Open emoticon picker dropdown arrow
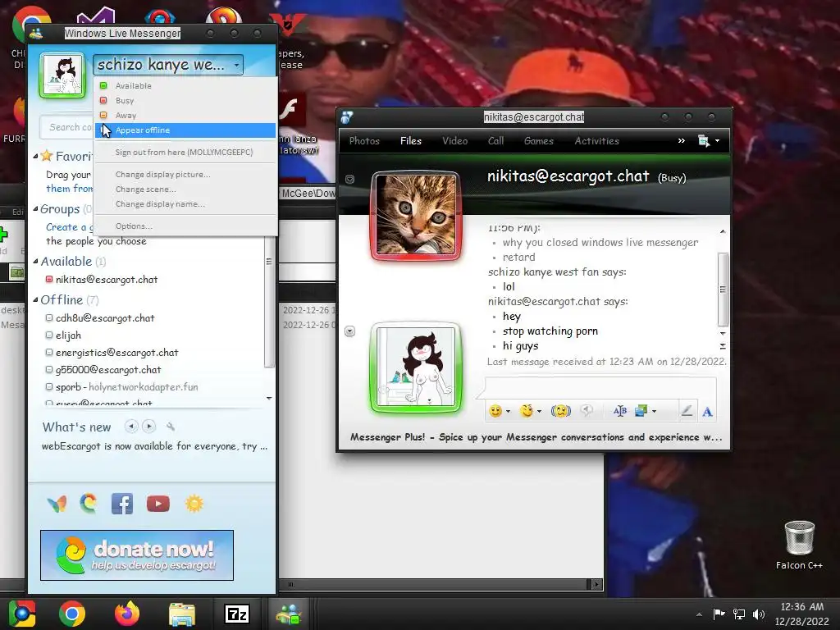 (x=508, y=412)
